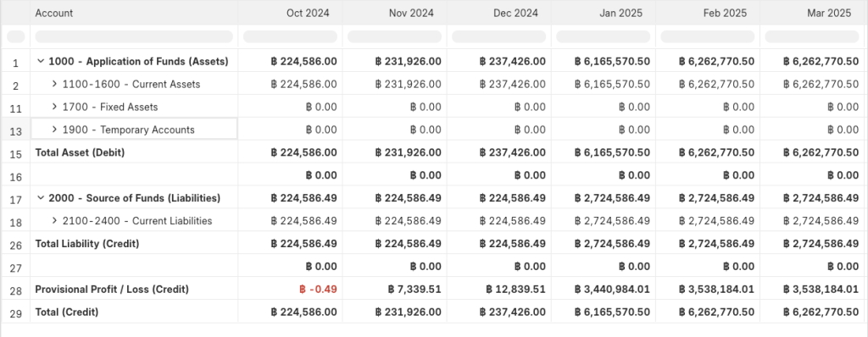Select the negative Provisional Profit value in Oct 2024

tap(318, 290)
